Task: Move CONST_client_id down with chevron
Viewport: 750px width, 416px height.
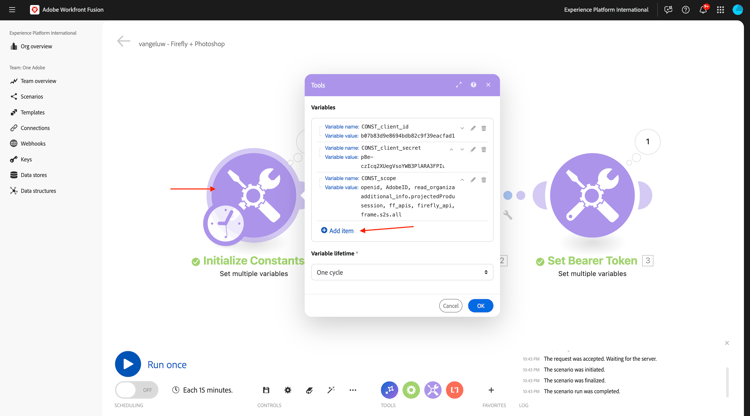Action: tap(462, 128)
